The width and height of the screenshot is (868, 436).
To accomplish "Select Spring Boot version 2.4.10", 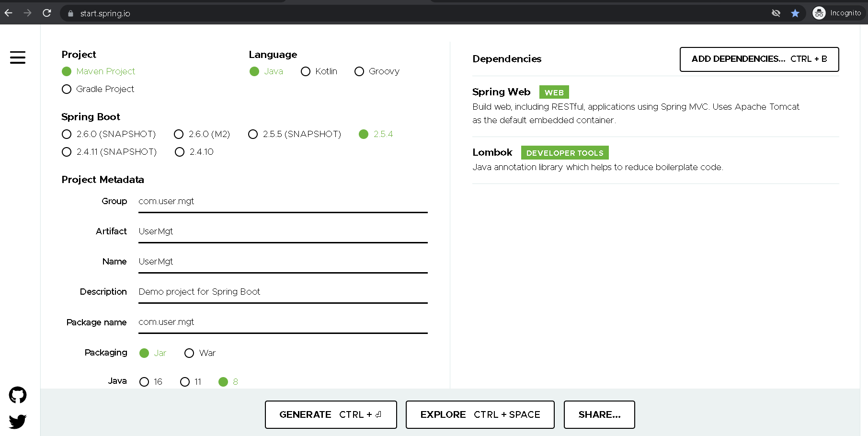I will [x=180, y=152].
